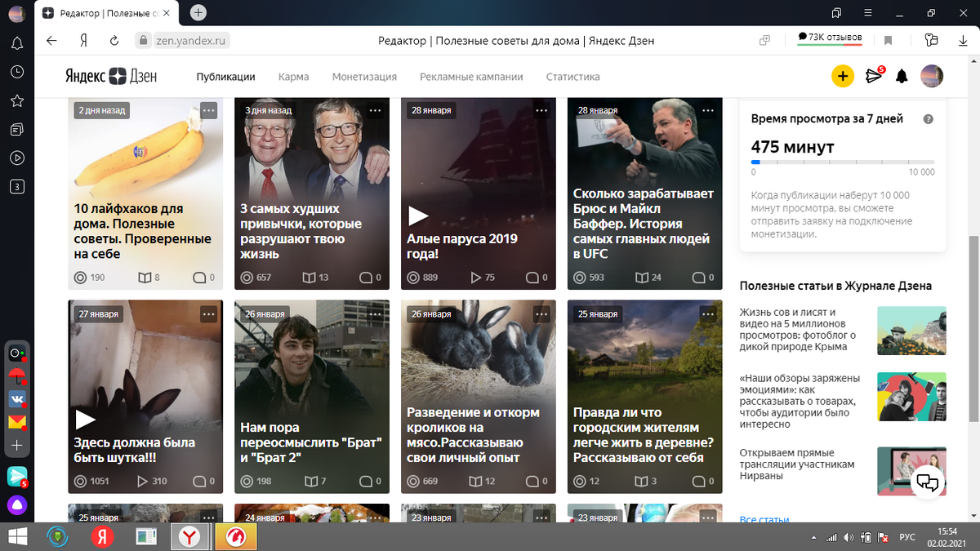Open Yandex Mail envelope in sidebar
The height and width of the screenshot is (551, 980).
16,422
